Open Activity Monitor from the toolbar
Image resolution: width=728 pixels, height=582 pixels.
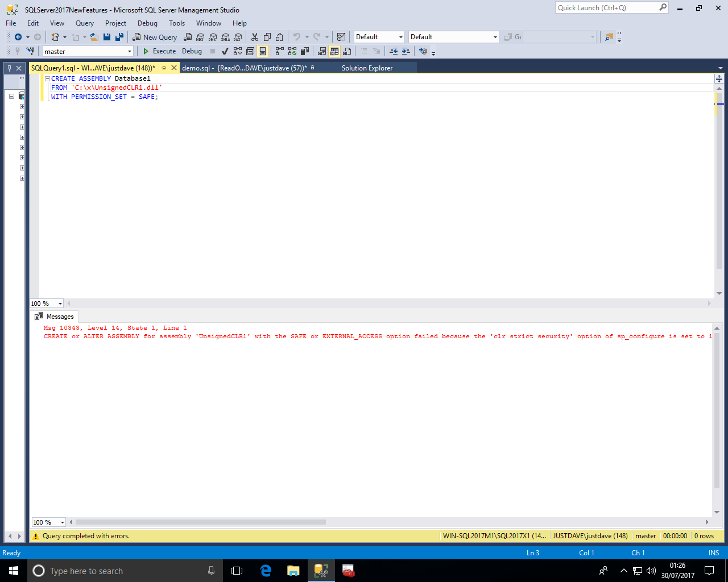(x=341, y=37)
